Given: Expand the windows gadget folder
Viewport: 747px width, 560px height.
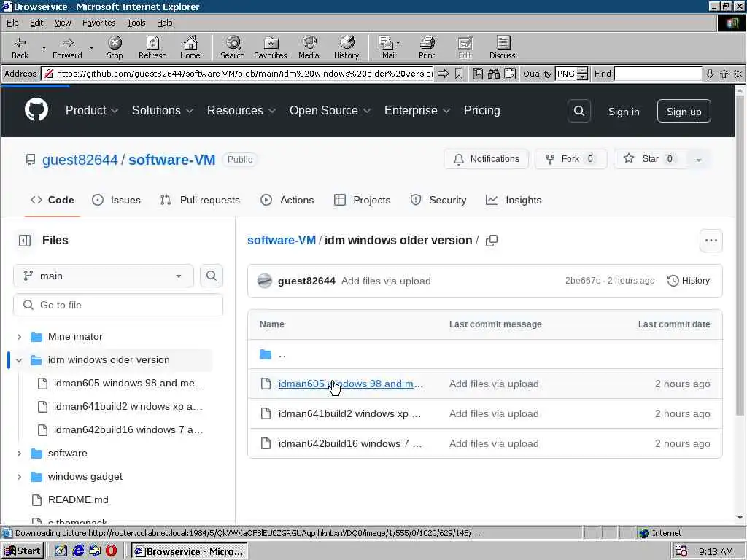Looking at the screenshot, I should click(19, 477).
